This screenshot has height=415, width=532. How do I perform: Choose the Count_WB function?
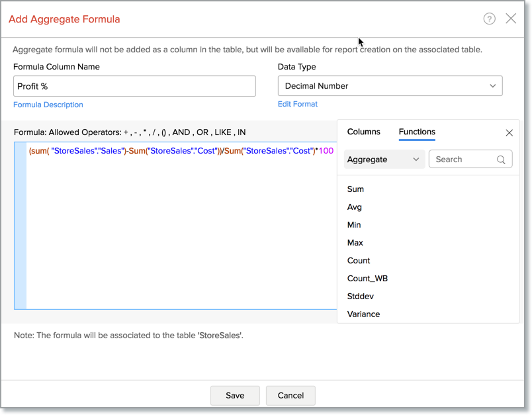tap(367, 279)
